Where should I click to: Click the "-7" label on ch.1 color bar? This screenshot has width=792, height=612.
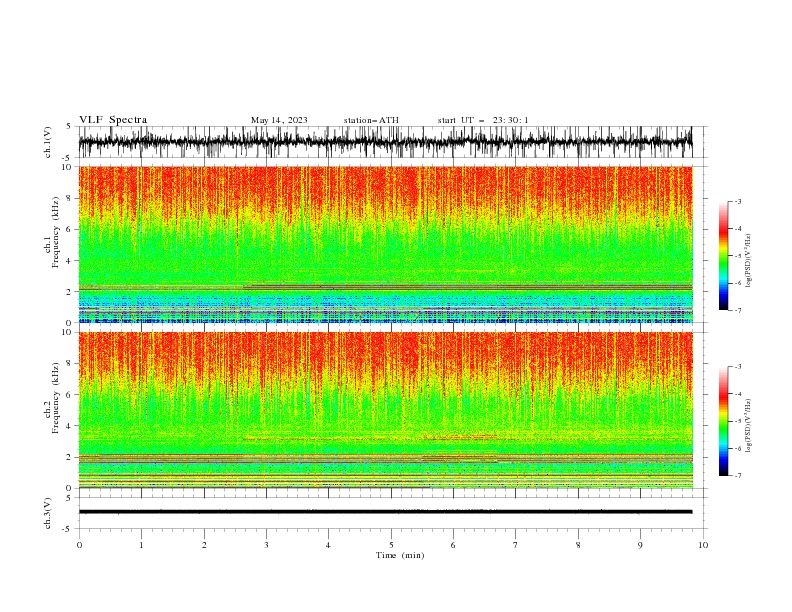738,310
